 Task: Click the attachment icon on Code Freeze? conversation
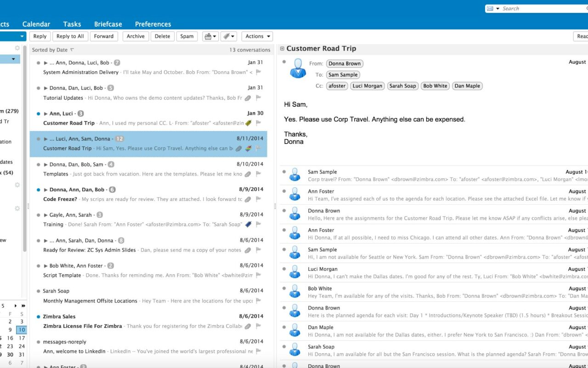(x=248, y=200)
